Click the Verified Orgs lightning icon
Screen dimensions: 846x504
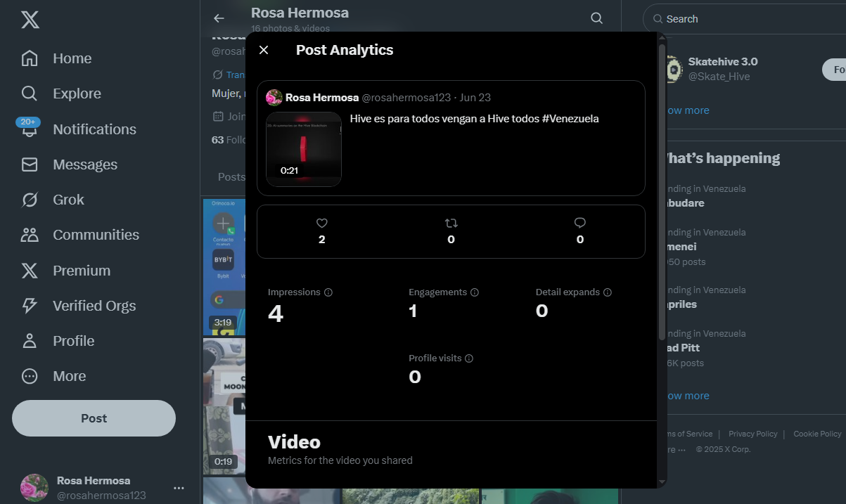tap(30, 306)
